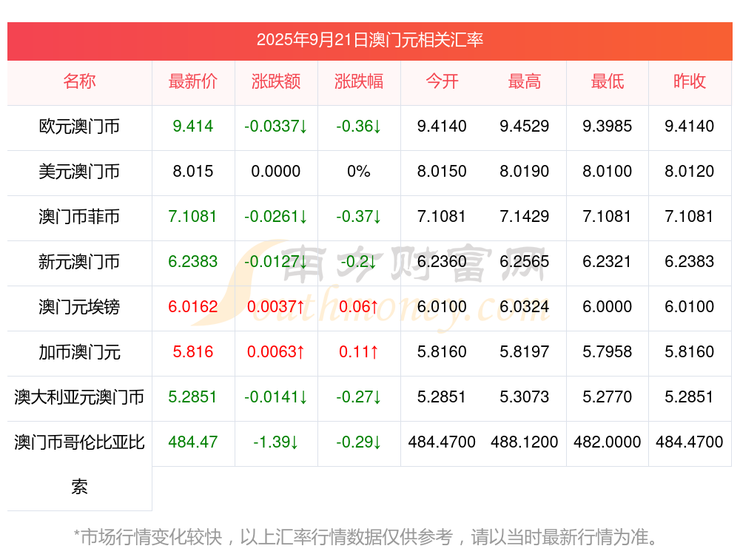
Task: Click the 澳门元埃镑 row name
Action: click(x=79, y=307)
